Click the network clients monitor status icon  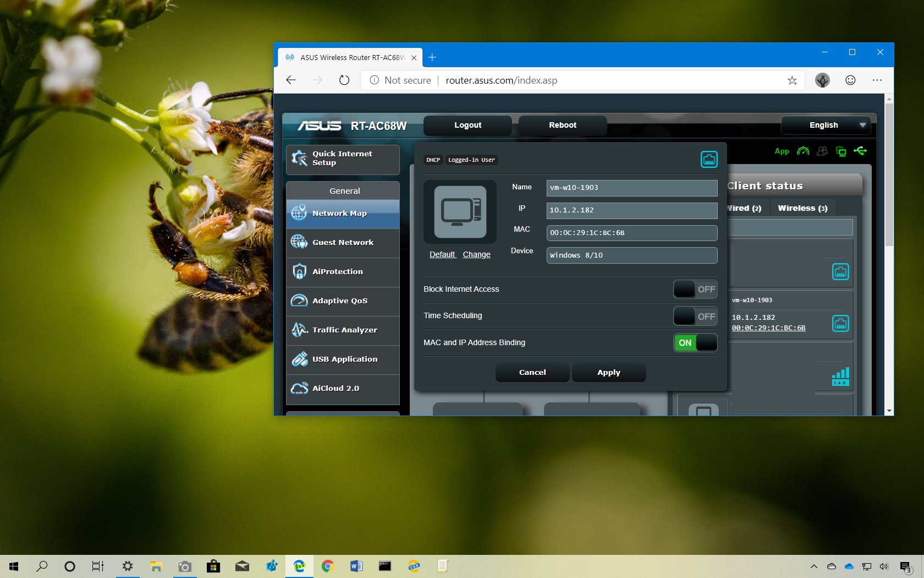(841, 151)
